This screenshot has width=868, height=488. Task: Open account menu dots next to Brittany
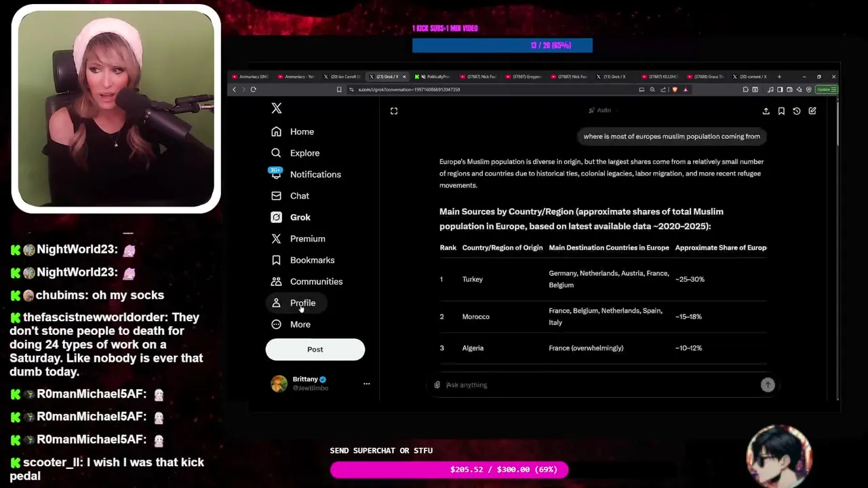pyautogui.click(x=367, y=384)
